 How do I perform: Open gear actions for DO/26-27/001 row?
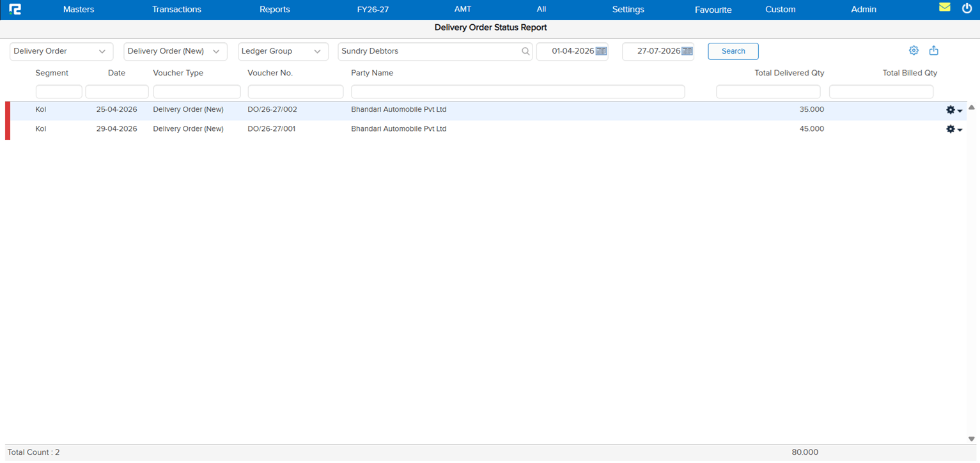coord(954,129)
